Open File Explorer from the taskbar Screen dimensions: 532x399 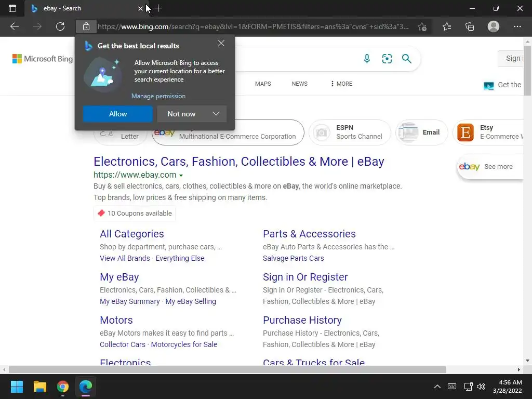coord(39,387)
